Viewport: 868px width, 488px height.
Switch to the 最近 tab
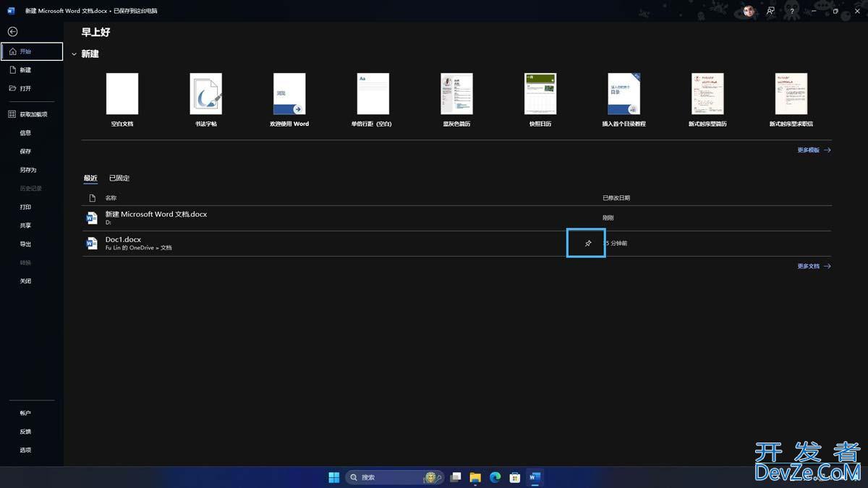tap(90, 178)
